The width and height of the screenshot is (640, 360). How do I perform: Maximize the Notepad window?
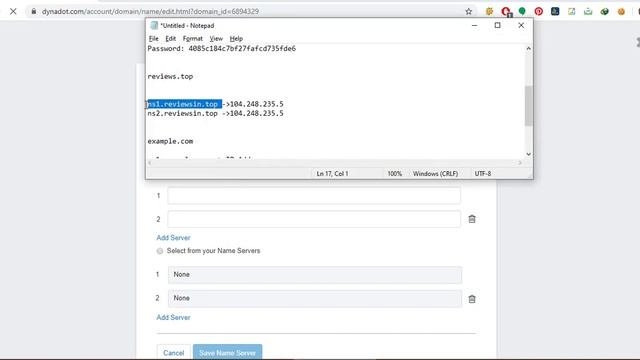(x=498, y=25)
